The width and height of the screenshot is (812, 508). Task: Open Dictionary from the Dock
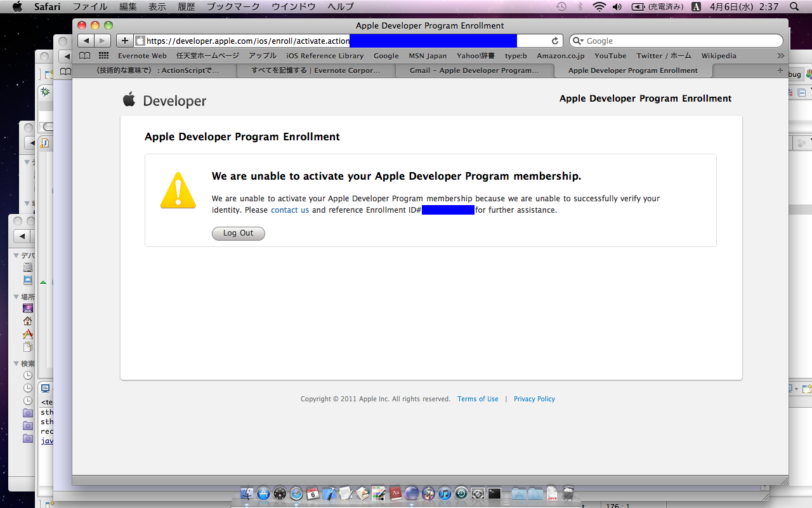396,493
